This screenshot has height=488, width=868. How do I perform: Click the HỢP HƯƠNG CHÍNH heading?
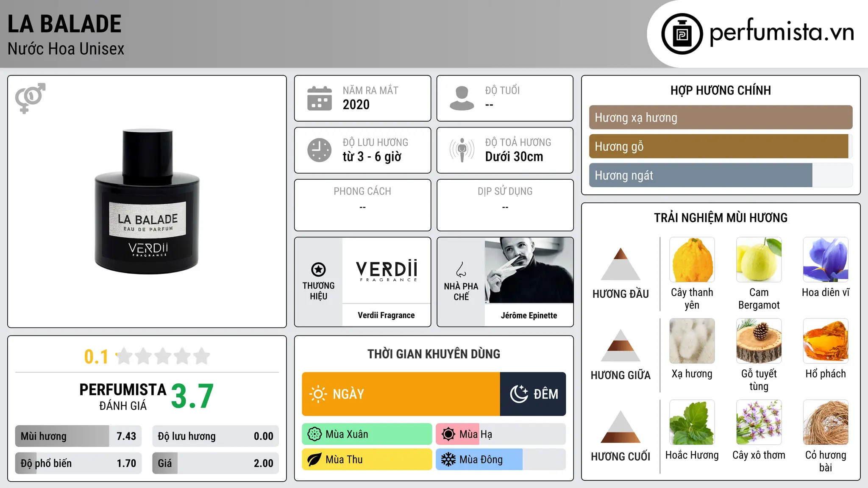721,90
